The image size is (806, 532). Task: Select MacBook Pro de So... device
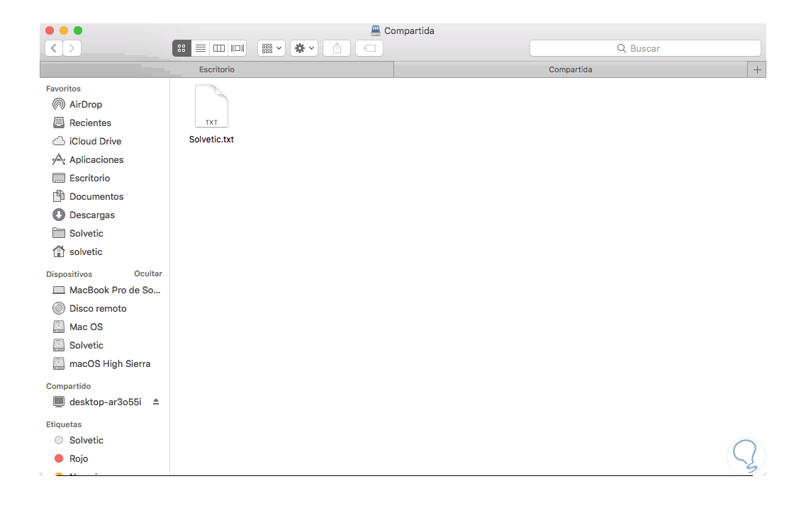pyautogui.click(x=106, y=290)
